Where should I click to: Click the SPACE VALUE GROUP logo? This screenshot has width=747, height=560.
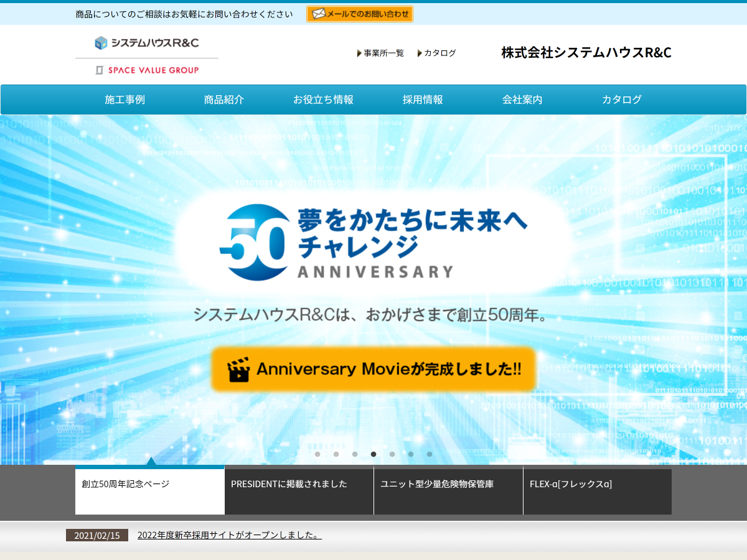tap(147, 70)
